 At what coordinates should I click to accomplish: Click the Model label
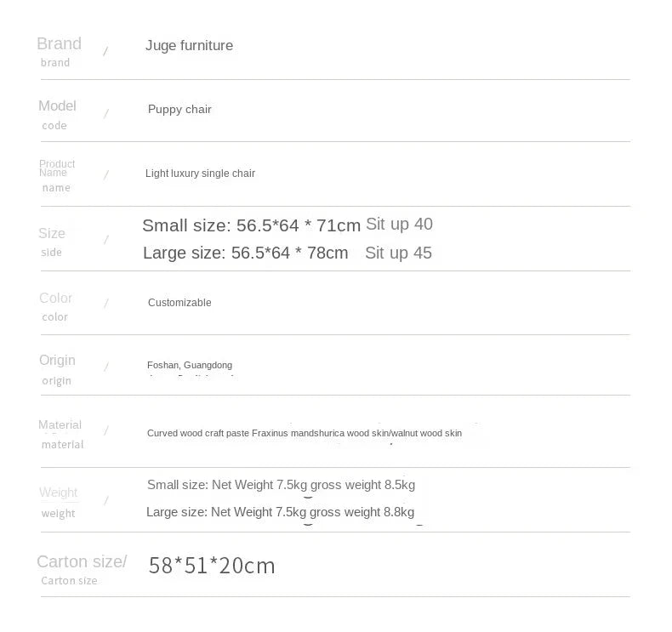58,105
